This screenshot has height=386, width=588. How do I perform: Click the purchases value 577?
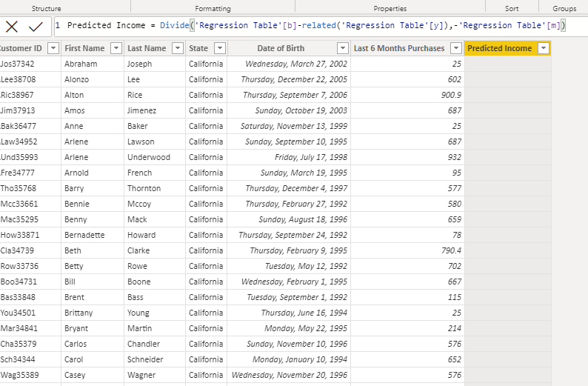[455, 188]
